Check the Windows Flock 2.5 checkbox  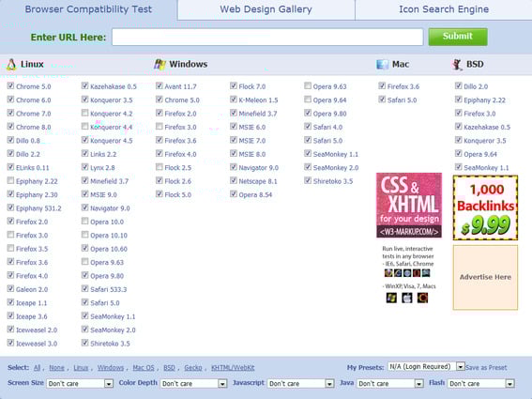pyautogui.click(x=160, y=167)
